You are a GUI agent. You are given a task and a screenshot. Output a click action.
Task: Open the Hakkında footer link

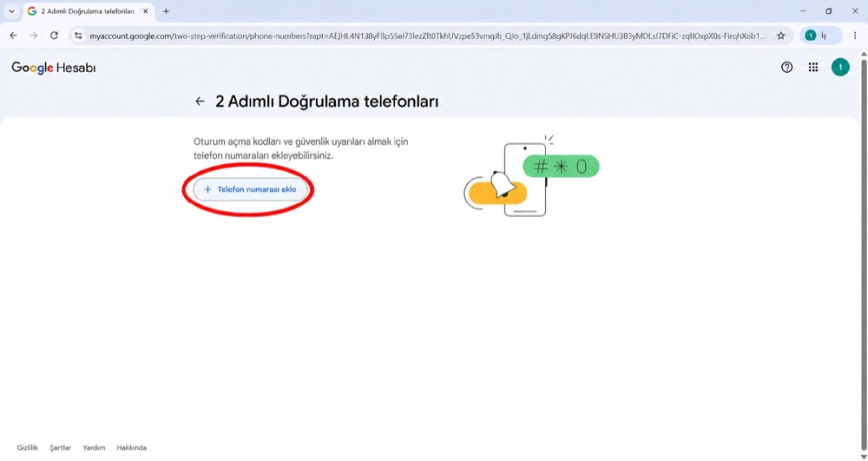click(x=132, y=448)
